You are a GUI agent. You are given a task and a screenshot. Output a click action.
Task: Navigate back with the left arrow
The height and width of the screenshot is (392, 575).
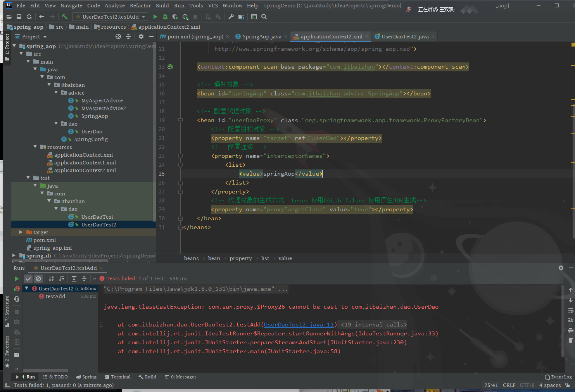coord(41,17)
